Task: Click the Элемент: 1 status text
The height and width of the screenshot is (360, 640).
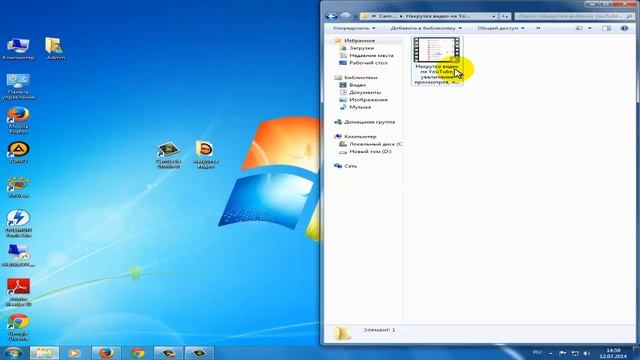Action: [379, 329]
